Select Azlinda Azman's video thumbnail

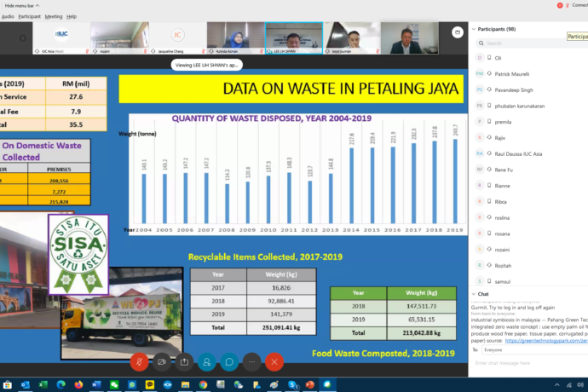(x=235, y=37)
